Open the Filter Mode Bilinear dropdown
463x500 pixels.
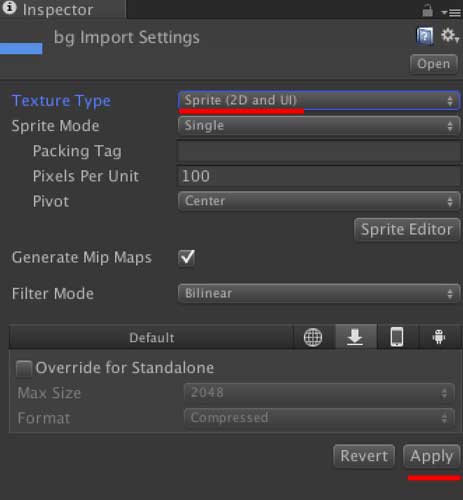tap(319, 293)
